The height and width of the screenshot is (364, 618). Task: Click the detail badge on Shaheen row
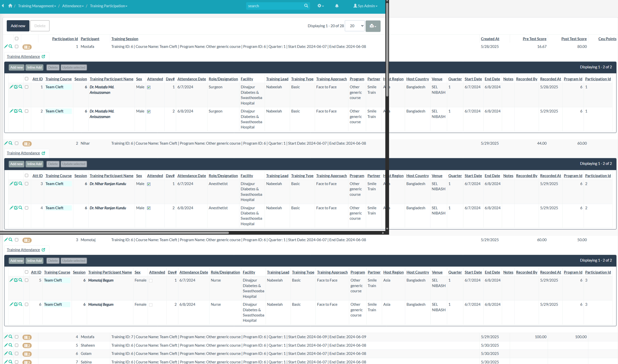tap(27, 346)
